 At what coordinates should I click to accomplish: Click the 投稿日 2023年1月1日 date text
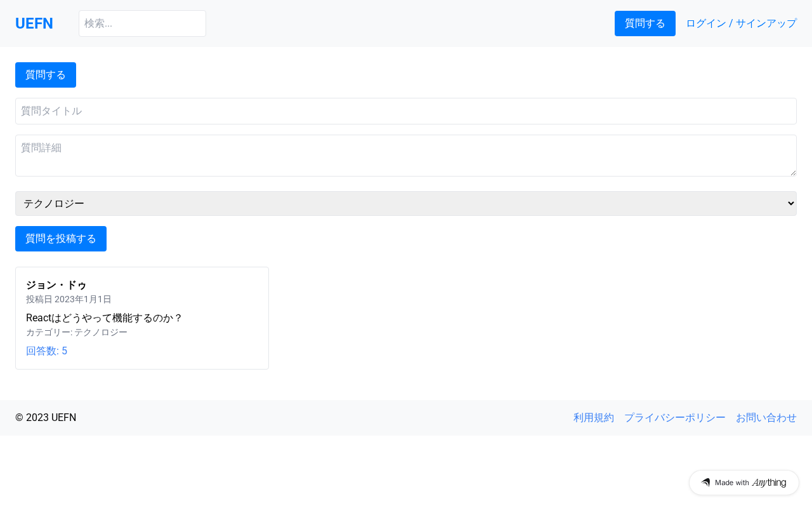(x=69, y=299)
